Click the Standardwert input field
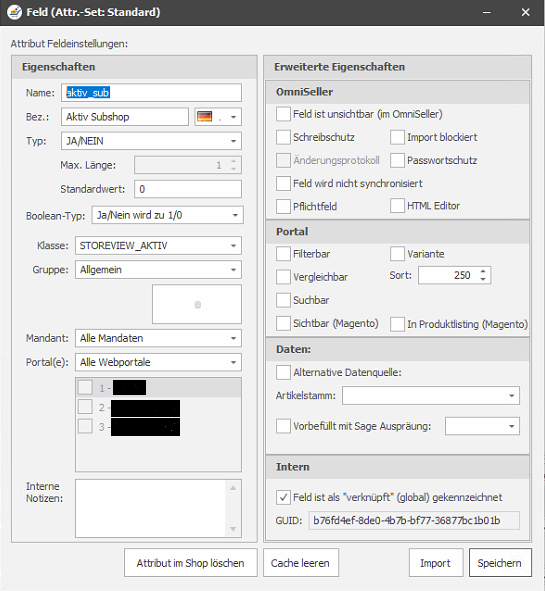Image resolution: width=545 pixels, height=591 pixels. [x=188, y=189]
